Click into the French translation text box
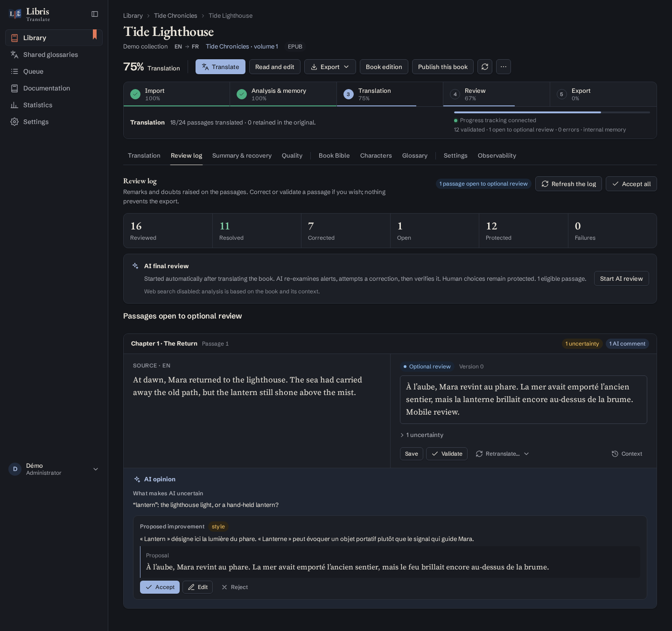Image resolution: width=672 pixels, height=631 pixels. click(524, 400)
